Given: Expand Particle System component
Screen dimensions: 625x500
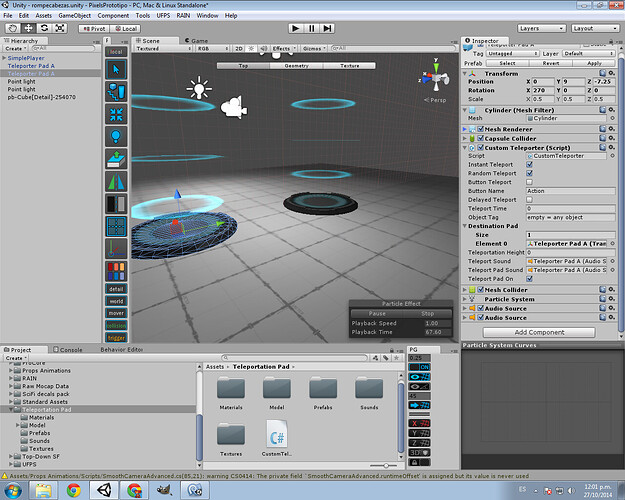Looking at the screenshot, I should 465,299.
